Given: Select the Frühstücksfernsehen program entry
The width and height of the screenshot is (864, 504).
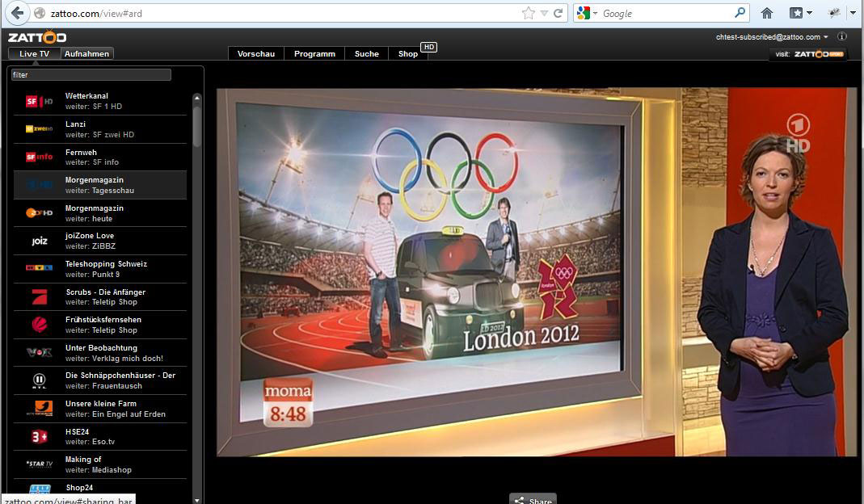Looking at the screenshot, I should [x=100, y=325].
